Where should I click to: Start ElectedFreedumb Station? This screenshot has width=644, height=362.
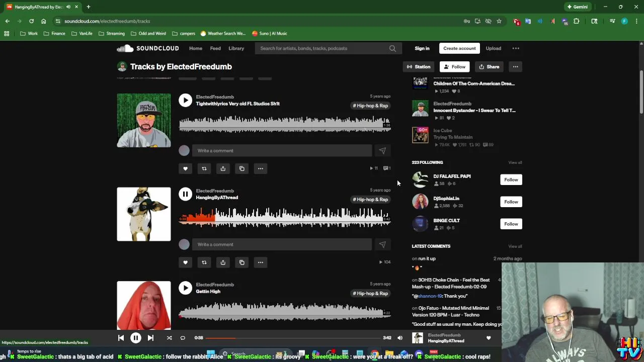[419, 67]
